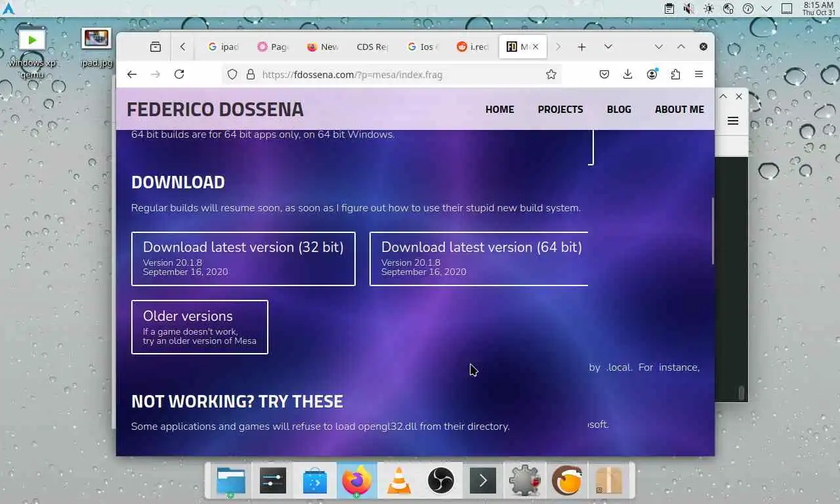The height and width of the screenshot is (504, 840).
Task: Open ipad.jpg desktop file
Action: tap(96, 48)
